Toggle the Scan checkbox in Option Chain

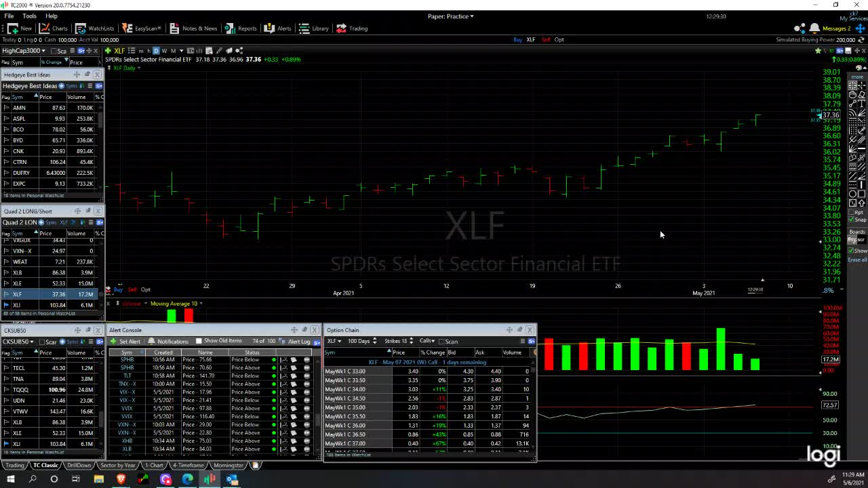click(x=442, y=341)
